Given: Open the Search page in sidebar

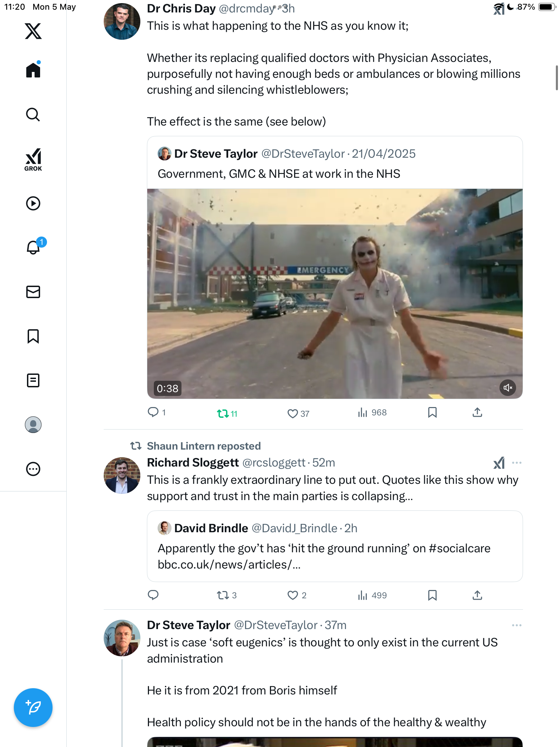Looking at the screenshot, I should [x=33, y=114].
